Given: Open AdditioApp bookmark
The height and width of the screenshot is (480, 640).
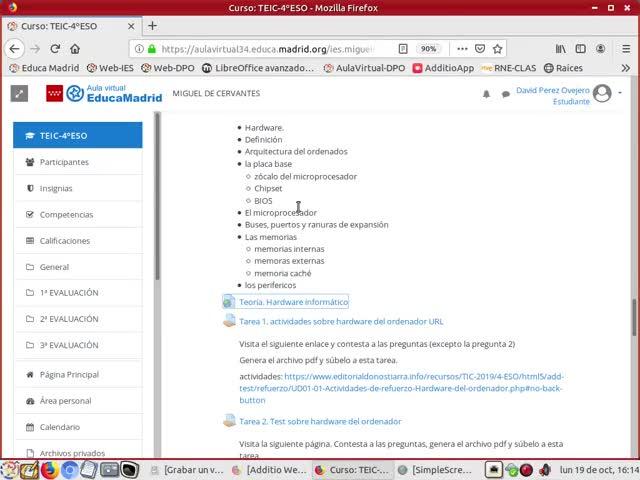Looking at the screenshot, I should point(443,68).
